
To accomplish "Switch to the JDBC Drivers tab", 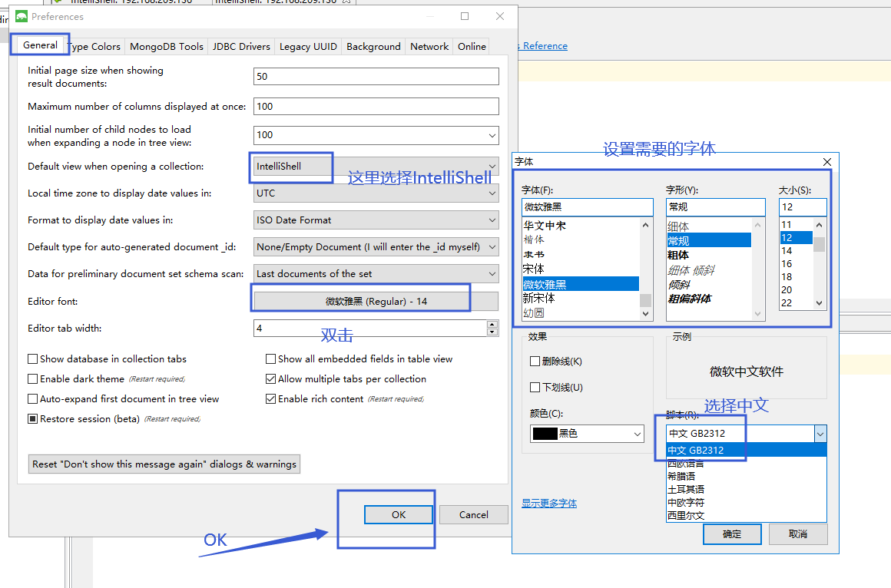I will (241, 47).
